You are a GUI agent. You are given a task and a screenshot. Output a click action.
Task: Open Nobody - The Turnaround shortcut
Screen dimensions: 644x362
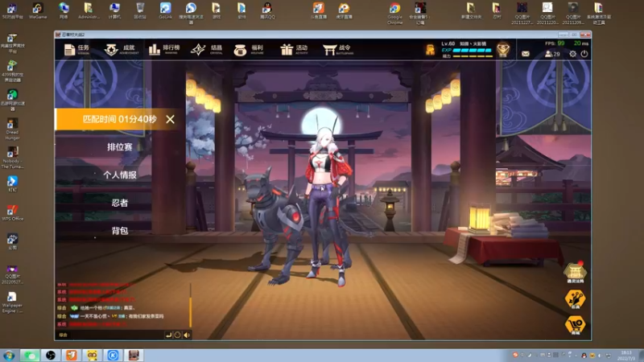click(x=12, y=158)
